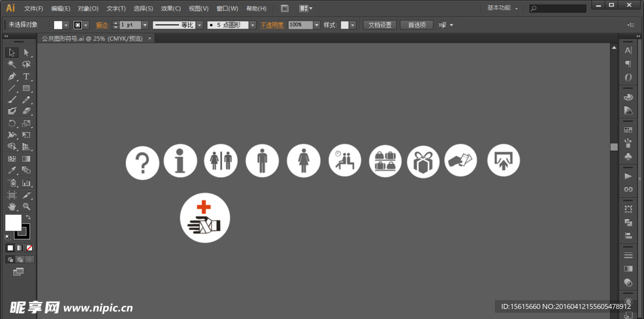The width and height of the screenshot is (644, 319).
Task: Open the Paragraph panel icon
Action: click(x=628, y=63)
